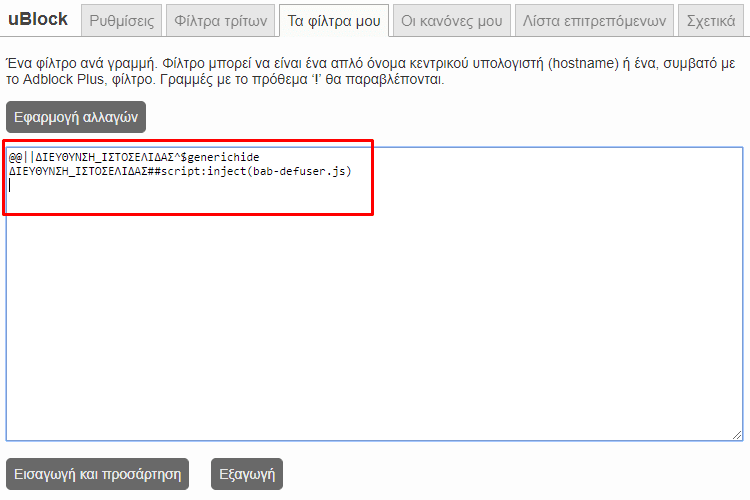Click the @@||ΔΙΕΥΘΥΝΣΗ_ΙΣΤΟΣΕΛΙΔΑΣ^$generichide filter line
The height and width of the screenshot is (500, 750).
[x=134, y=157]
